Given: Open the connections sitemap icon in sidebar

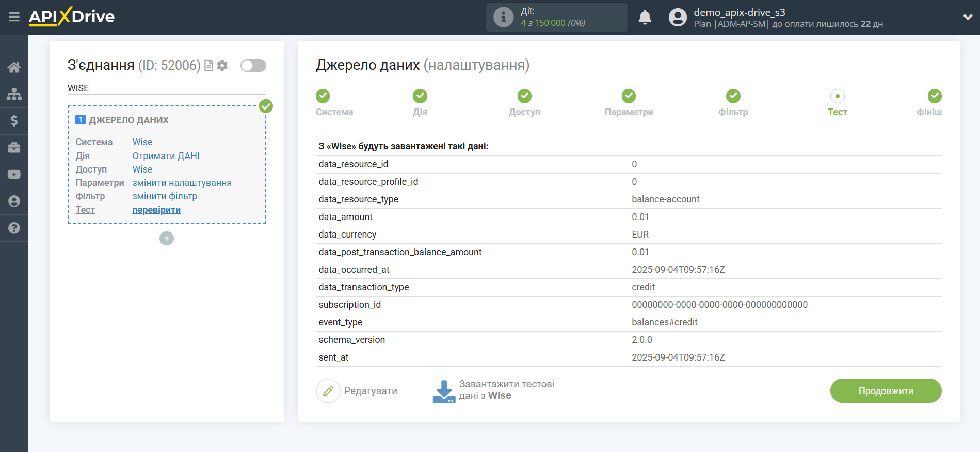Looking at the screenshot, I should point(14,94).
